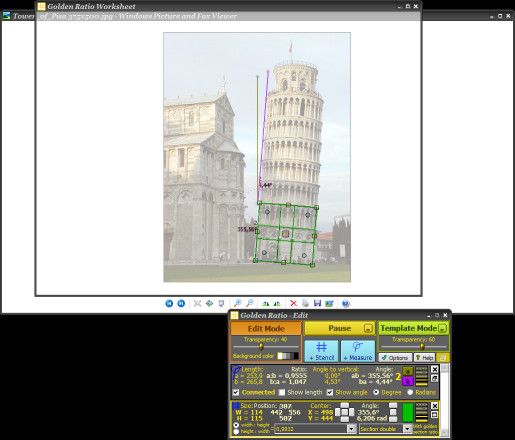Select the width : height radio option
515x440 pixels.
236,425
